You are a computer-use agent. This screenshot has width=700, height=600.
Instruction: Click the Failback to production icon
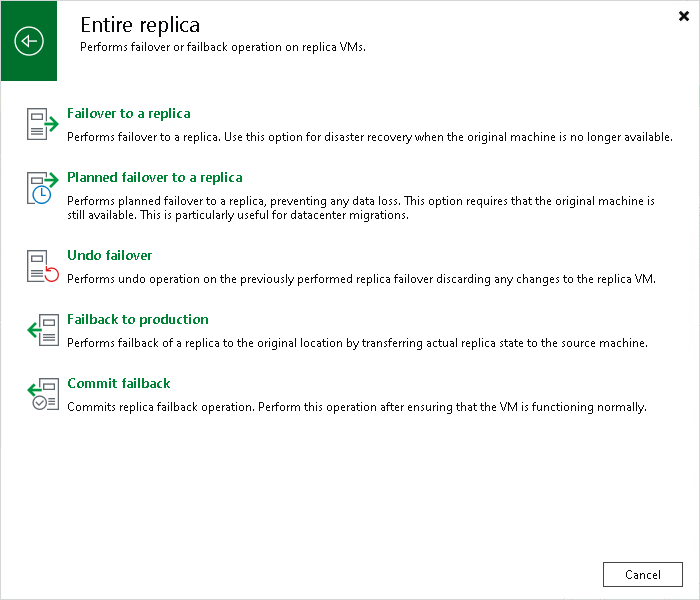point(42,330)
